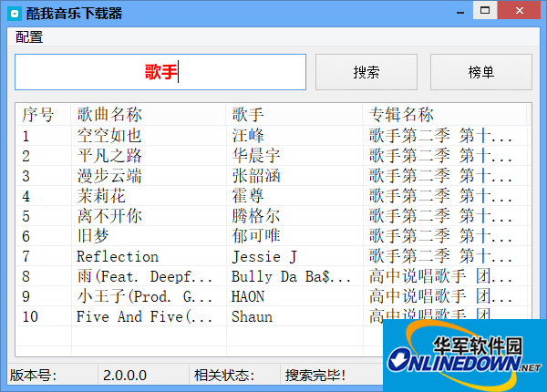
Task: Click artist name 汪峰
Action: (x=248, y=136)
